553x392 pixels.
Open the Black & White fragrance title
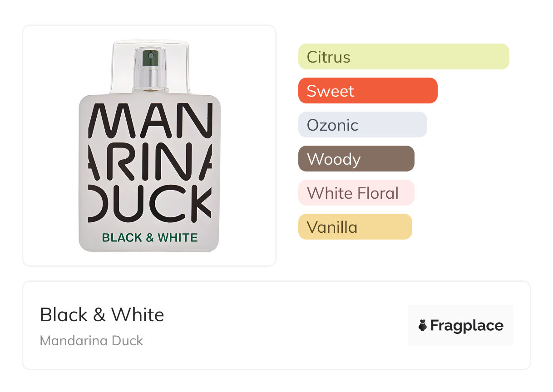click(102, 314)
